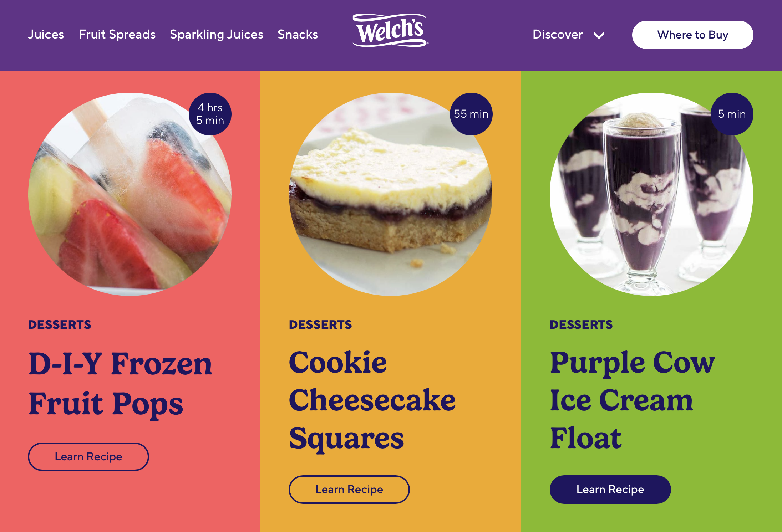Image resolution: width=782 pixels, height=532 pixels.
Task: Open the cheesecake square photo
Action: pos(391,194)
